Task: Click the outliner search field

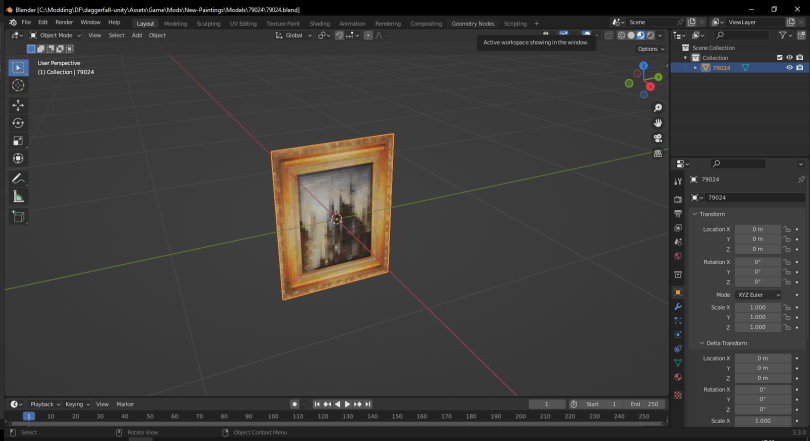Action: (741, 35)
